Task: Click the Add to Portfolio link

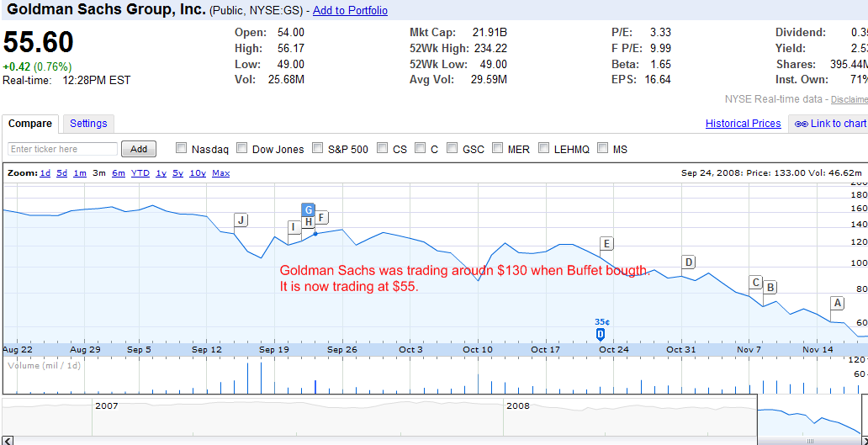Action: point(351,11)
